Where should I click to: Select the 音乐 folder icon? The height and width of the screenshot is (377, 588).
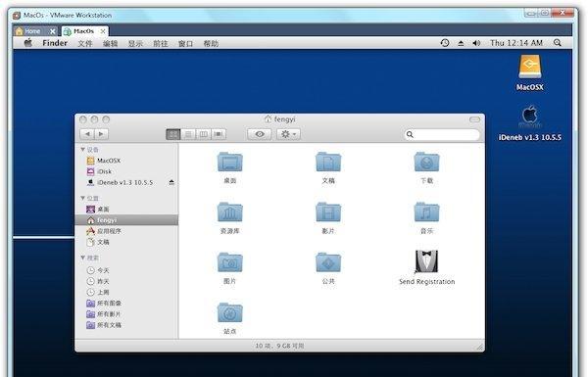point(426,212)
